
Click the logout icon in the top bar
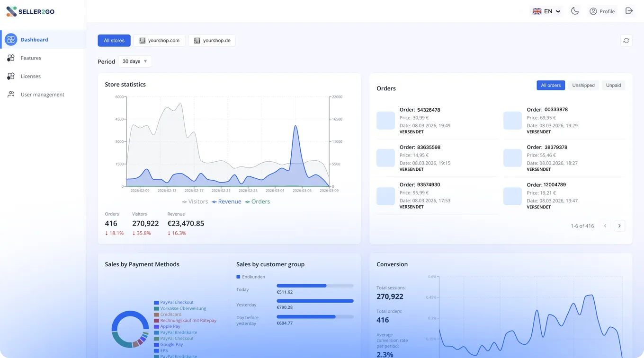point(629,11)
